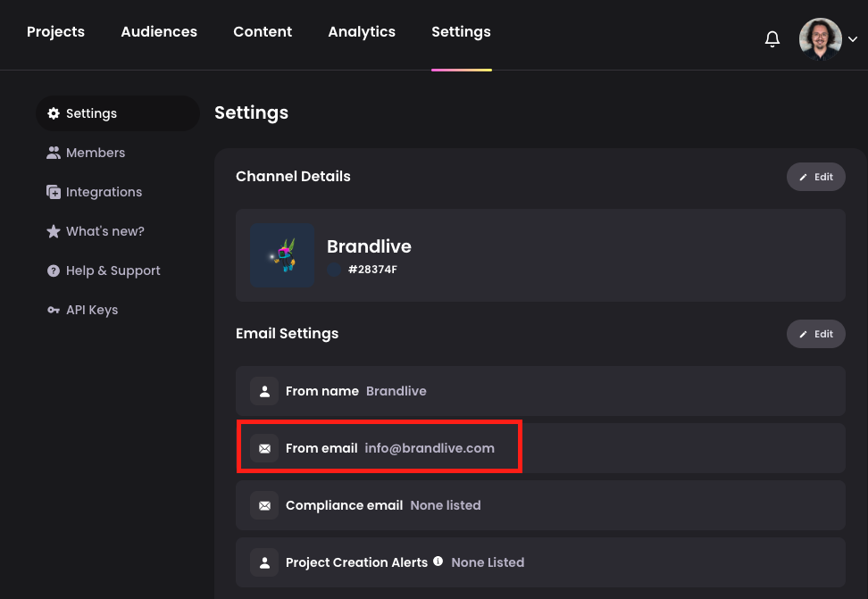Select the Settings top navigation tab
868x599 pixels.
tap(461, 31)
